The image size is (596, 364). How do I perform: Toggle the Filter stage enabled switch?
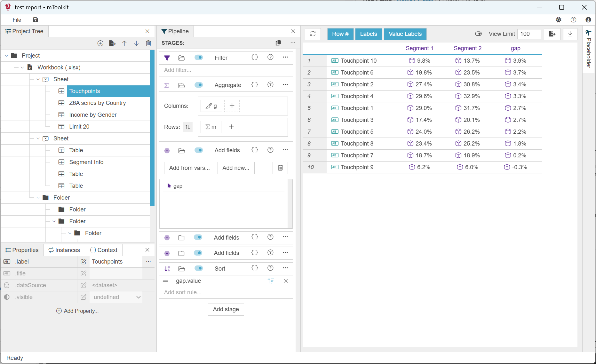click(x=199, y=58)
